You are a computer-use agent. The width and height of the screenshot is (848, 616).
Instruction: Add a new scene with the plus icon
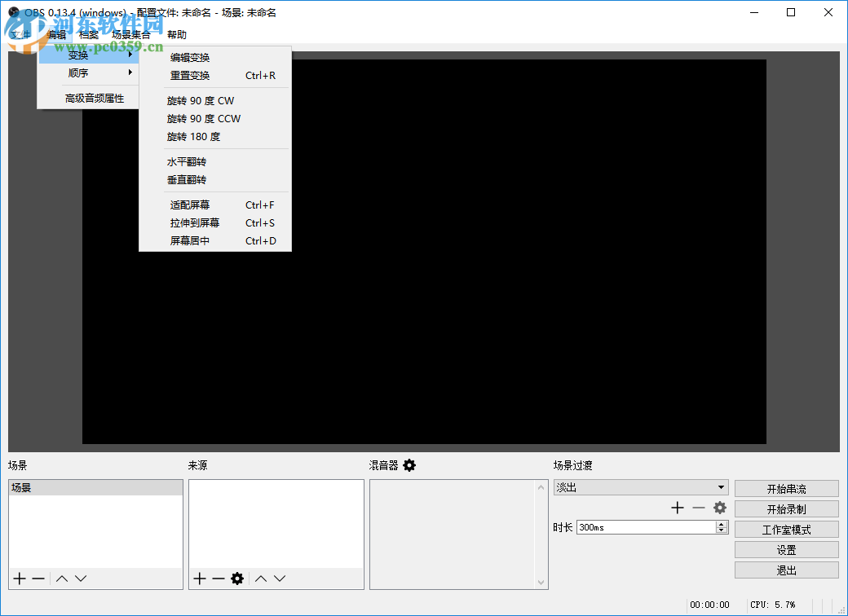pyautogui.click(x=19, y=579)
